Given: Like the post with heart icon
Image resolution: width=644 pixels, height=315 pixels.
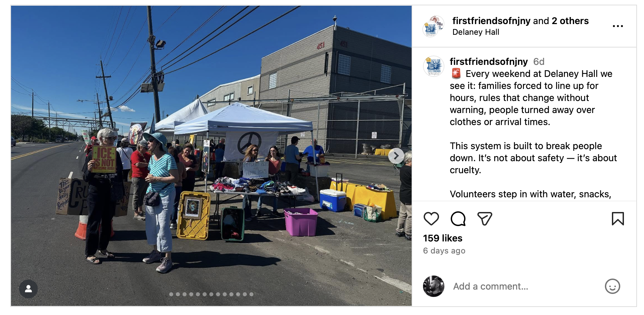Looking at the screenshot, I should pos(431,219).
